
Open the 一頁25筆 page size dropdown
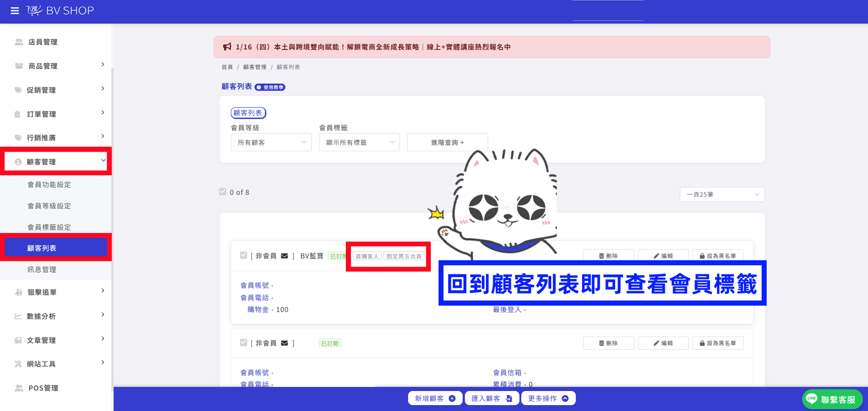[722, 194]
